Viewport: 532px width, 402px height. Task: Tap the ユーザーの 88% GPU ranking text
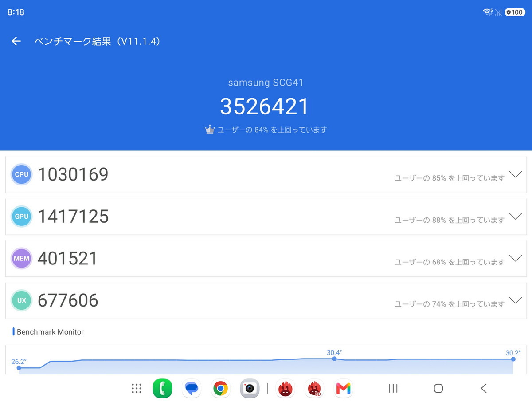(450, 220)
